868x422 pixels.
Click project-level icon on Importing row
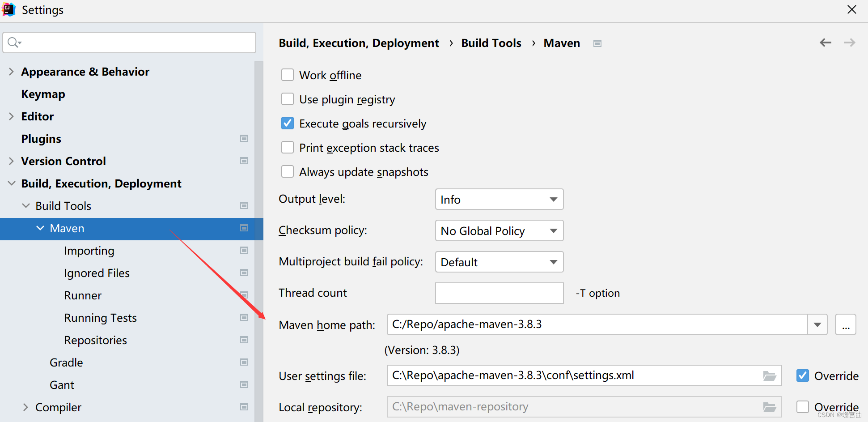pos(244,250)
